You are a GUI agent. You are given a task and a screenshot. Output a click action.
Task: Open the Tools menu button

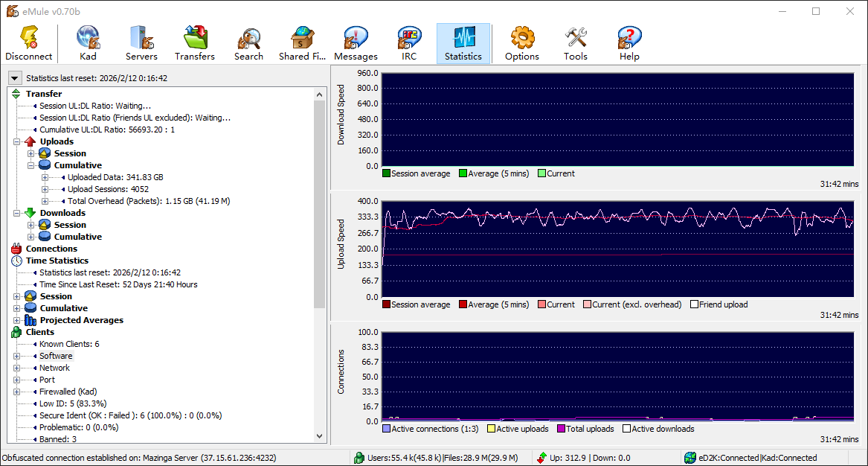point(576,43)
